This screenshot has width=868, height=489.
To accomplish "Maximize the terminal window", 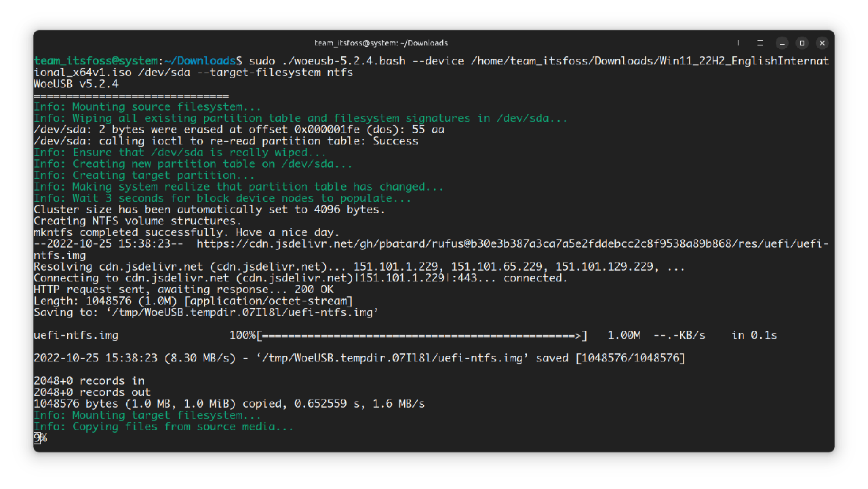I will coord(802,43).
